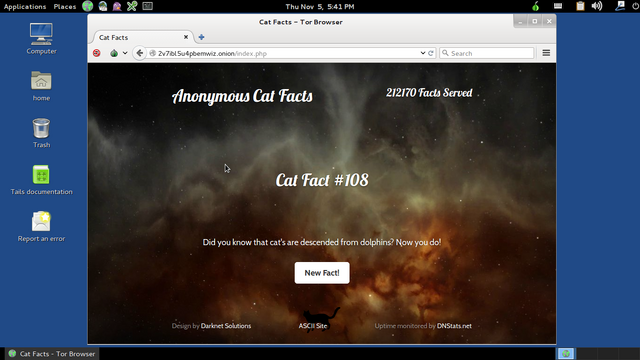Open KeePassX launcher icon in panel
The image size is (640, 360).
pyautogui.click(x=132, y=6)
